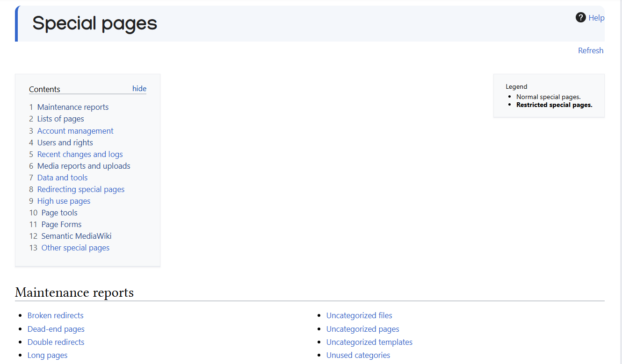The height and width of the screenshot is (364, 622).
Task: Refresh the special pages list
Action: tap(591, 50)
